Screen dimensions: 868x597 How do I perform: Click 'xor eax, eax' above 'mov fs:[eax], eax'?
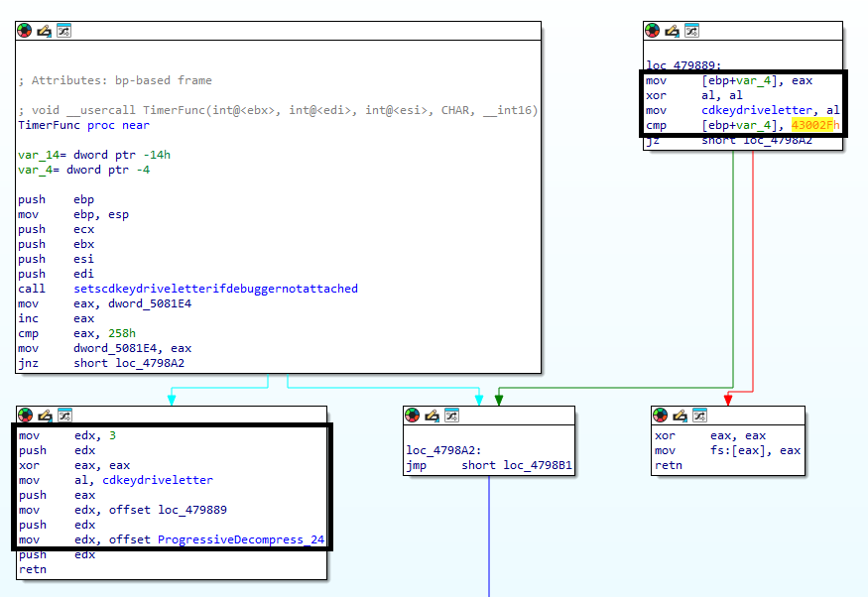tap(710, 436)
